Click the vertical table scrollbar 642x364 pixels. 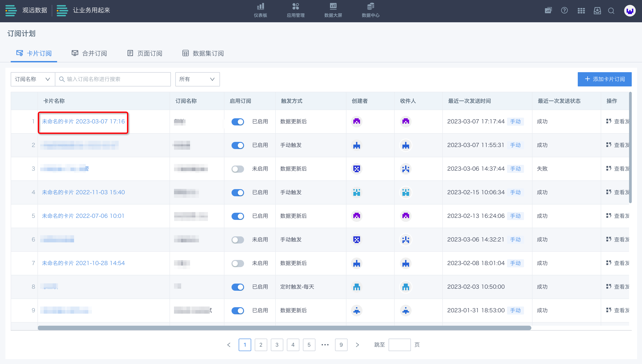tap(630, 147)
